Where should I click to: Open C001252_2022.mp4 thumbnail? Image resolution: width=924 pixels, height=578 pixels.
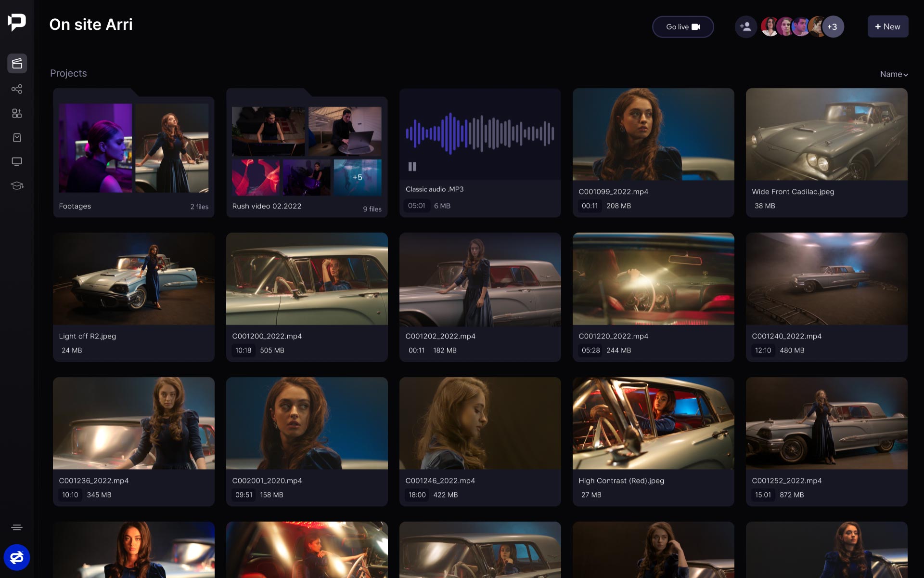click(827, 423)
